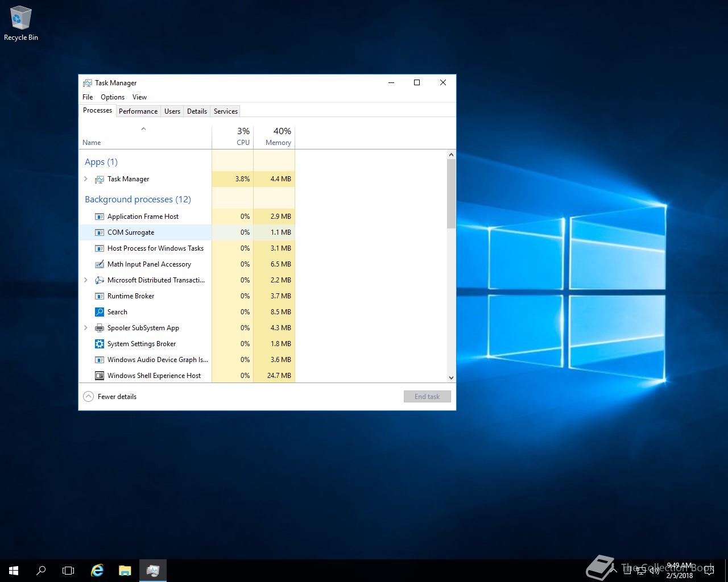The height and width of the screenshot is (582, 728).
Task: Select the Processes tab
Action: 97,110
